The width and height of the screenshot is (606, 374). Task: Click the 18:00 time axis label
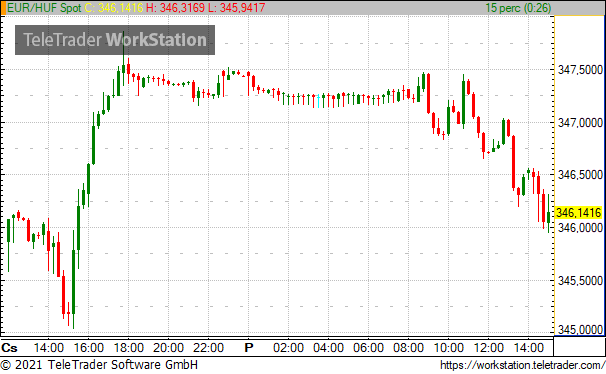(x=129, y=348)
